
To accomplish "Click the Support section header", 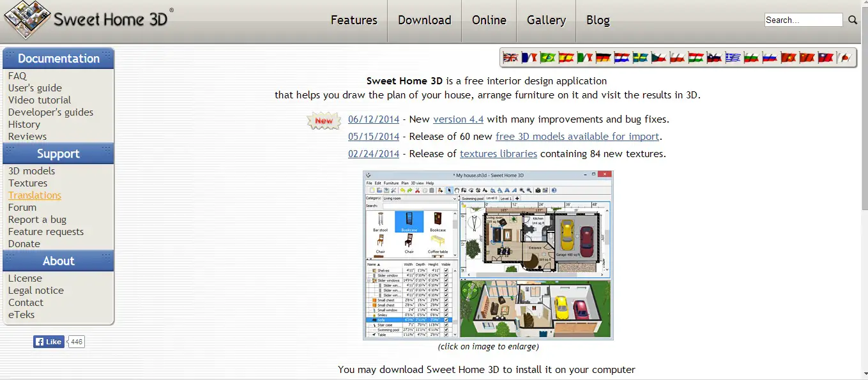I will coord(59,154).
